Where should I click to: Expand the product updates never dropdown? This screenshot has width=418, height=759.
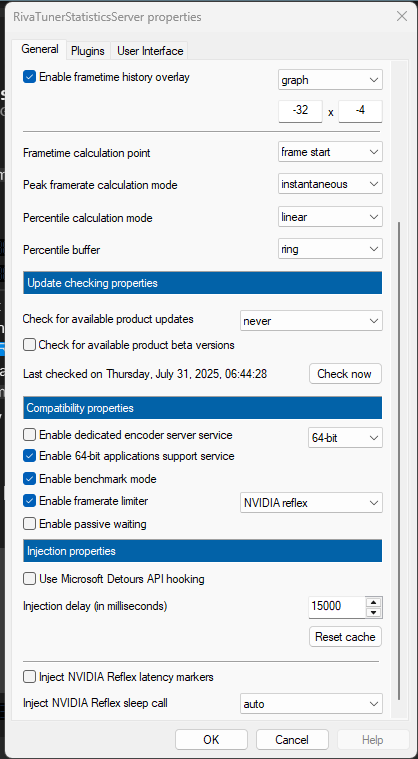311,320
